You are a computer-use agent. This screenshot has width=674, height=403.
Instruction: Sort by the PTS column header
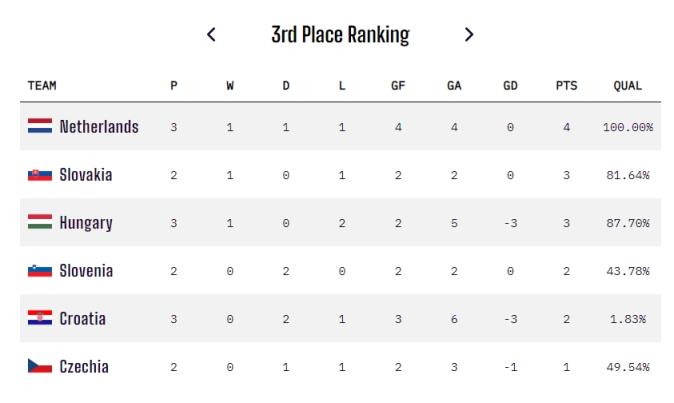point(567,85)
